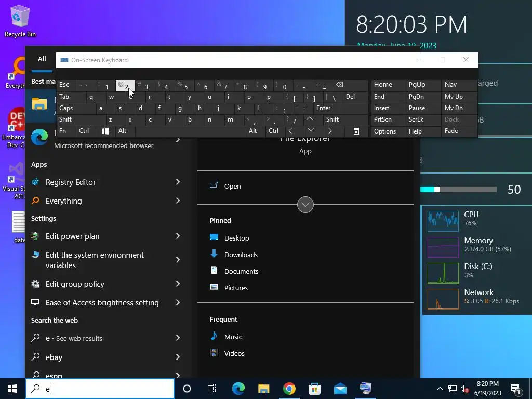Viewport: 532px width, 399px height.
Task: Click the Network usage graph widget
Action: point(443,299)
